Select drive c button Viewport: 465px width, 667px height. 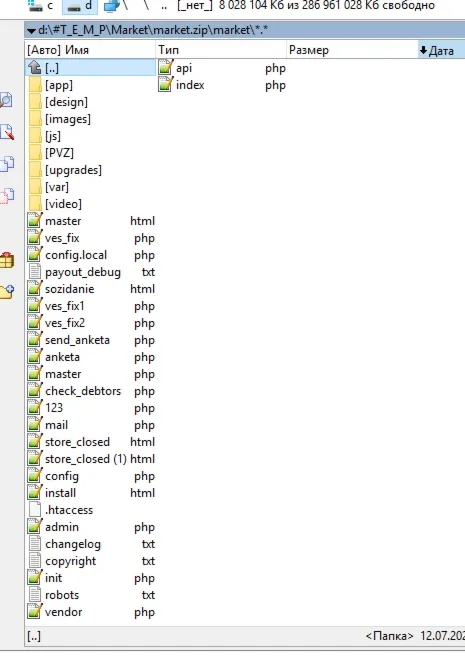pos(41,6)
